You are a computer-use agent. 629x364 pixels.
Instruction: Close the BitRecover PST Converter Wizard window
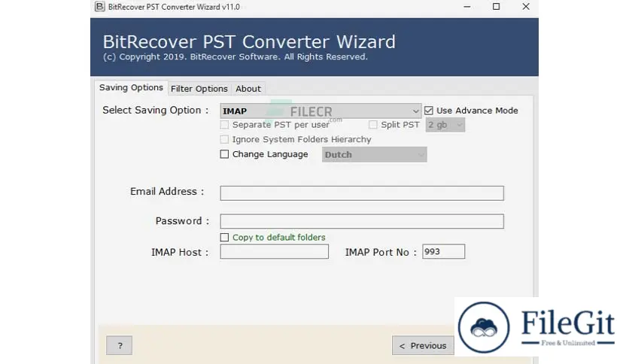coord(526,7)
